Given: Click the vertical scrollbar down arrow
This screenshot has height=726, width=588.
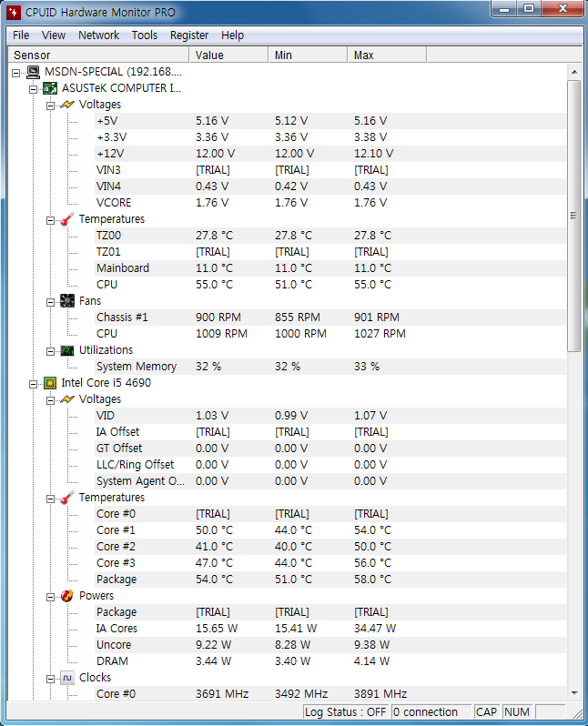Looking at the screenshot, I should pos(574,692).
